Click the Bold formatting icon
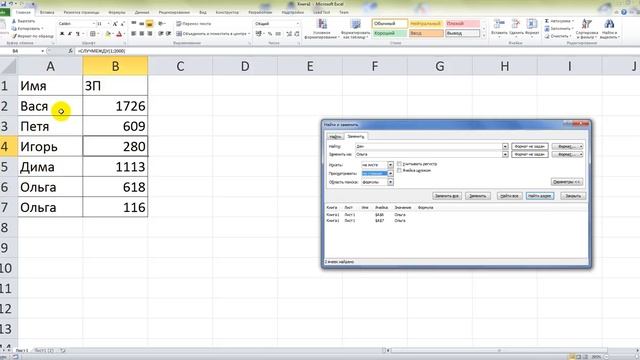Image resolution: width=640 pixels, height=360 pixels. click(x=62, y=34)
